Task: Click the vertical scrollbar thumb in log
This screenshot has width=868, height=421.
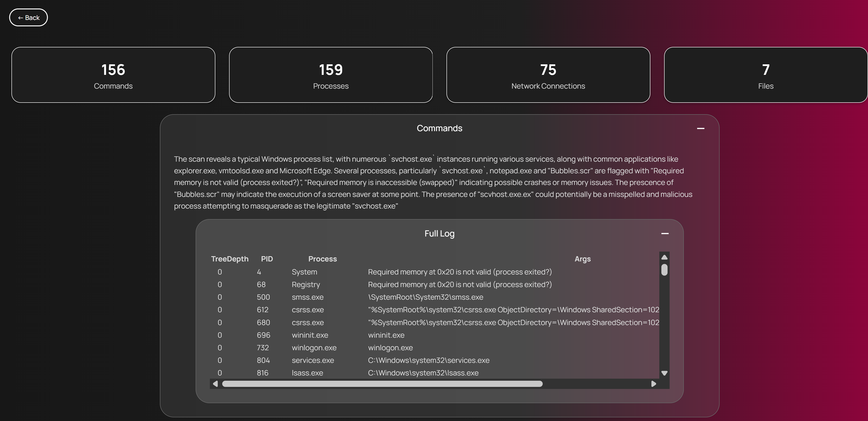Action: coord(664,270)
